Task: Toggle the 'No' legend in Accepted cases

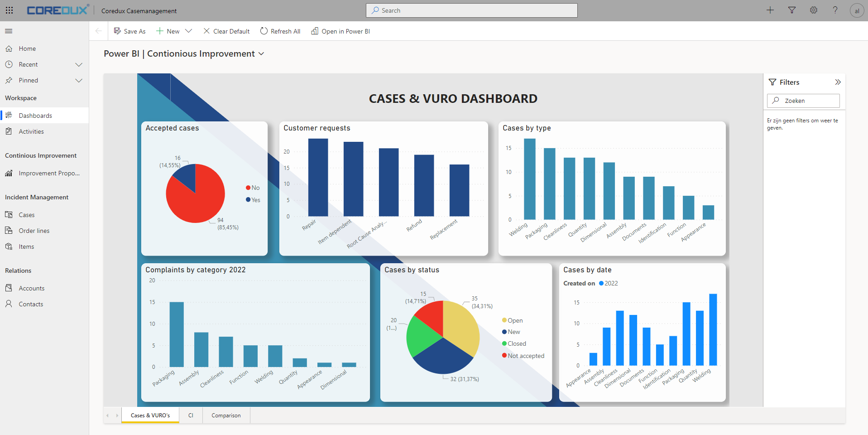Action: pos(253,188)
